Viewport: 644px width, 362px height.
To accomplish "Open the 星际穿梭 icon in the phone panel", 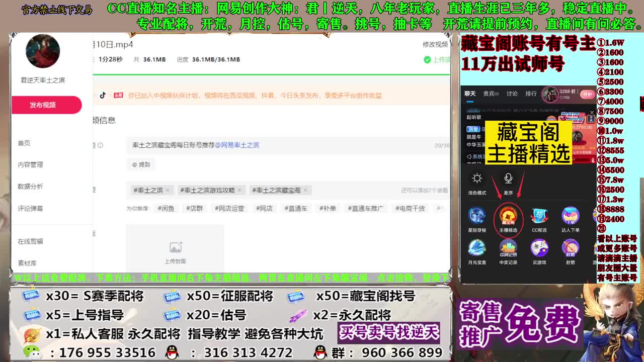I will pos(476,216).
